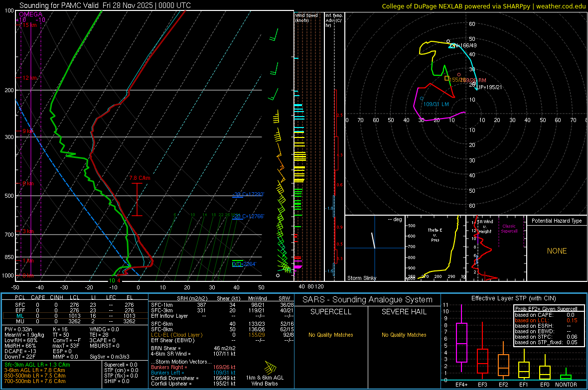Click No Quality Matches under SUPERCELL

(x=331, y=335)
